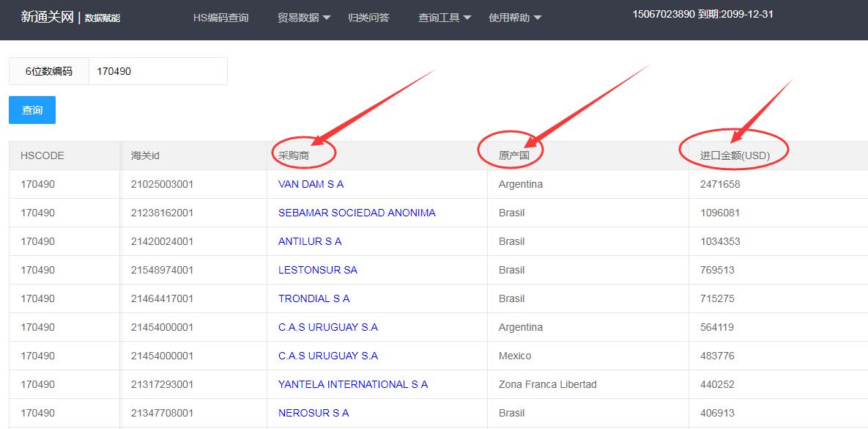Viewport: 868px width, 429px height.
Task: Expand the 贸易数据 dropdown menu
Action: (x=304, y=18)
